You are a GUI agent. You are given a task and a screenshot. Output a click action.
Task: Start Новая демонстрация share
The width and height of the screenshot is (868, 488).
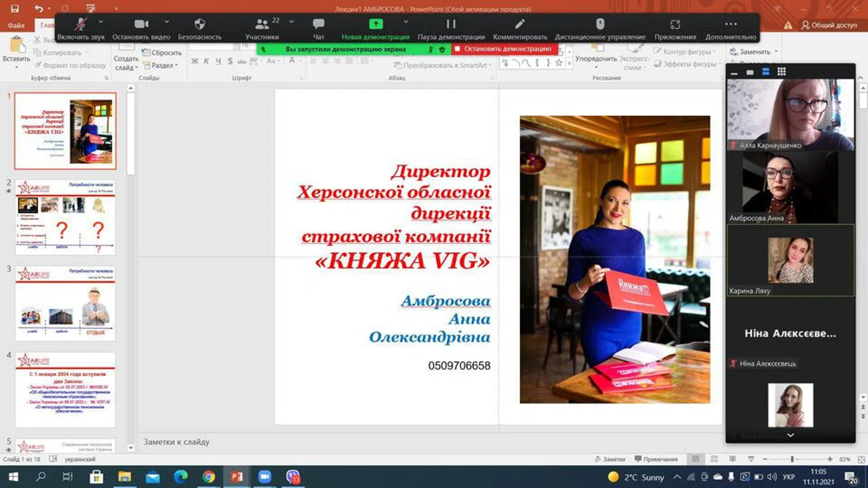375,29
